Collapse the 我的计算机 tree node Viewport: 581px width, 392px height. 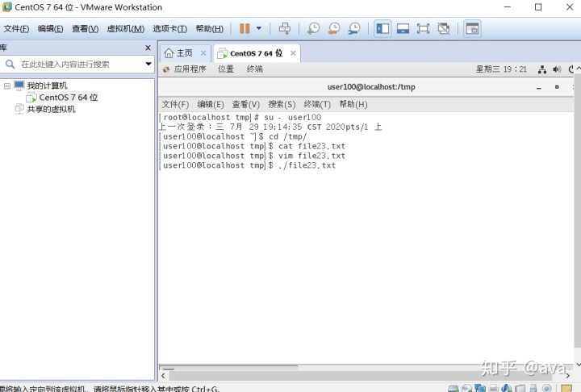7,86
